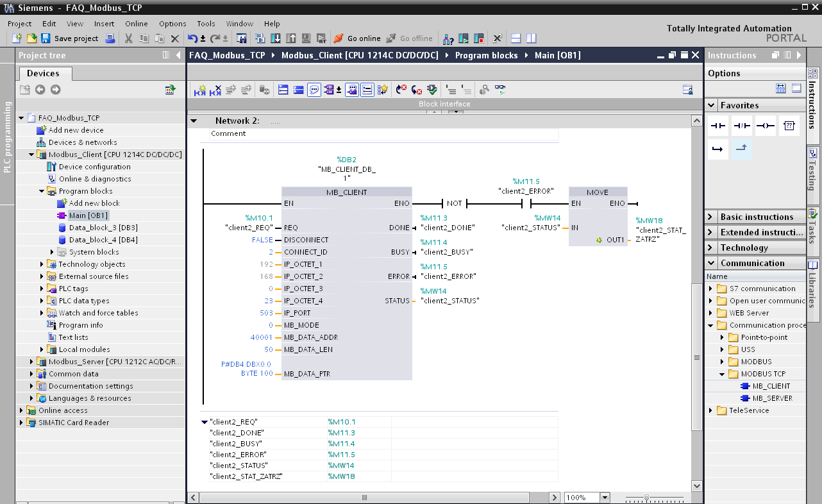Expand the Technology section
This screenshot has height=504, width=822.
point(712,248)
